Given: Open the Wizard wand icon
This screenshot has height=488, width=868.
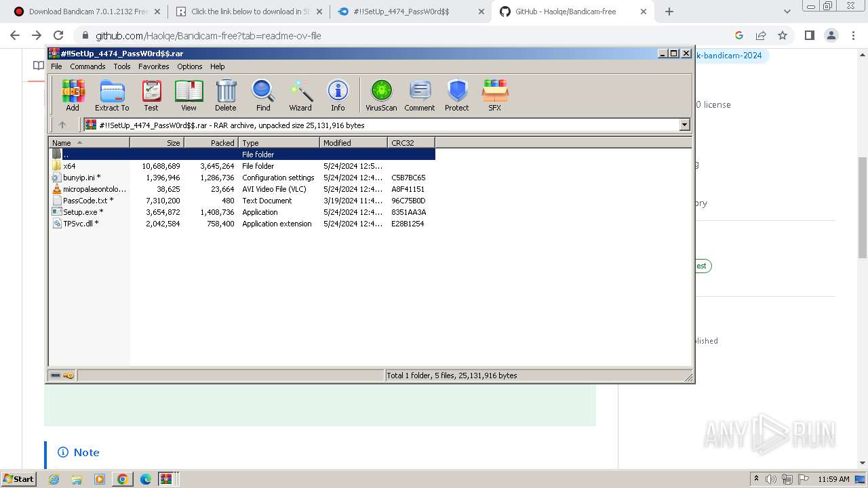Looking at the screenshot, I should [x=300, y=95].
